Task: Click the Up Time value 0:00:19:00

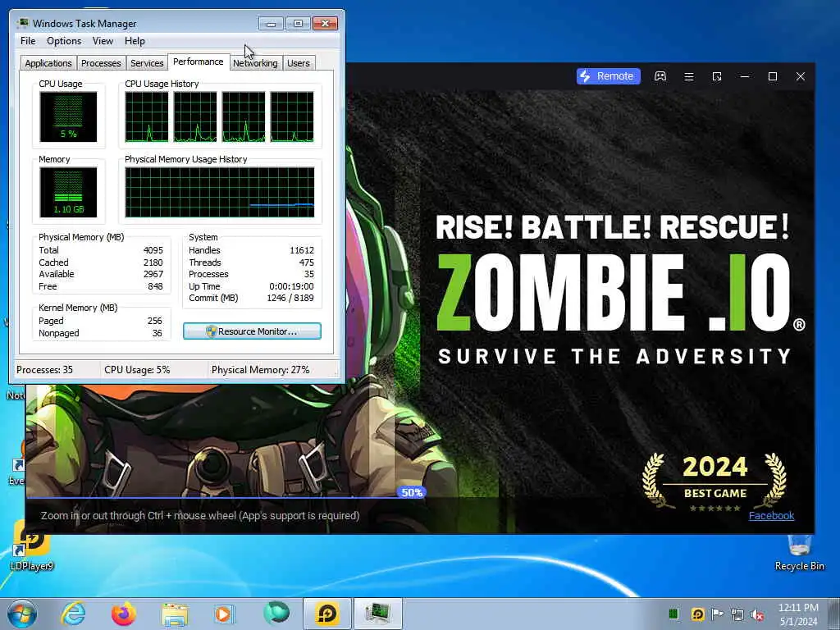Action: 291,286
